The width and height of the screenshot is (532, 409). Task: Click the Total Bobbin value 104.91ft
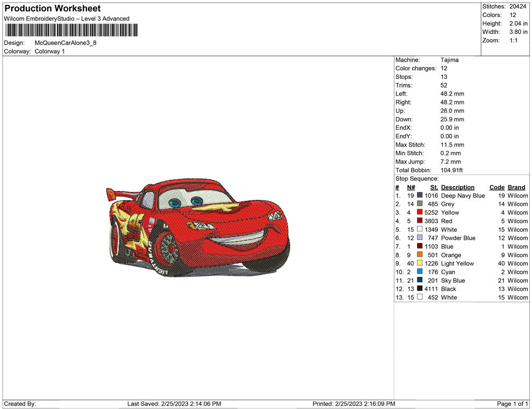(451, 170)
